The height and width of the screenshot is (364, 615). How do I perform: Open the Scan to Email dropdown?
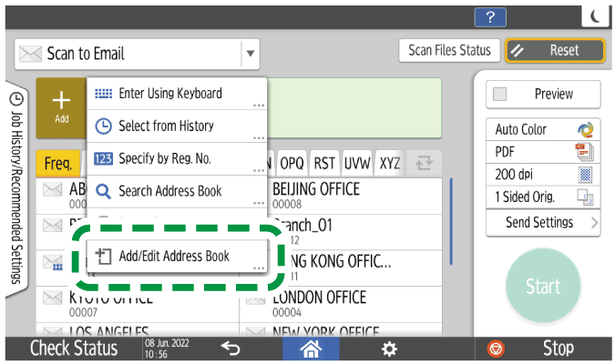point(250,54)
